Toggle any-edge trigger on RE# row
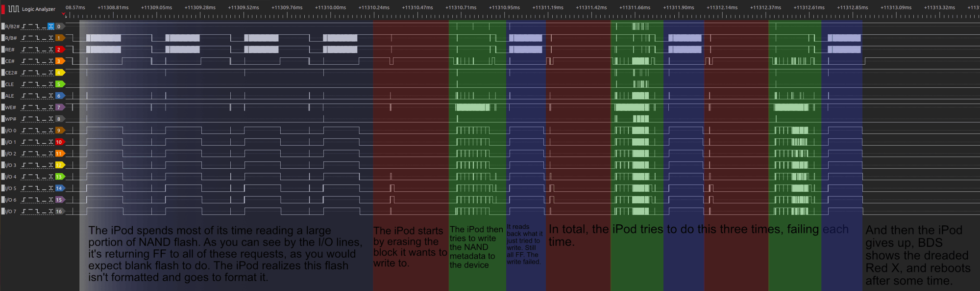The width and height of the screenshot is (980, 291). (51, 50)
